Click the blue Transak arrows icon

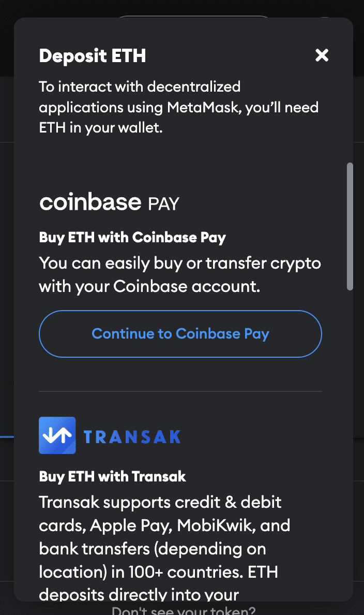[x=57, y=435]
